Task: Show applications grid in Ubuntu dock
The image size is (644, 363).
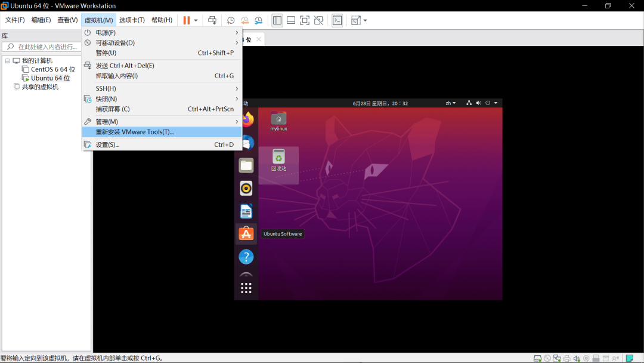Action: coord(246,288)
